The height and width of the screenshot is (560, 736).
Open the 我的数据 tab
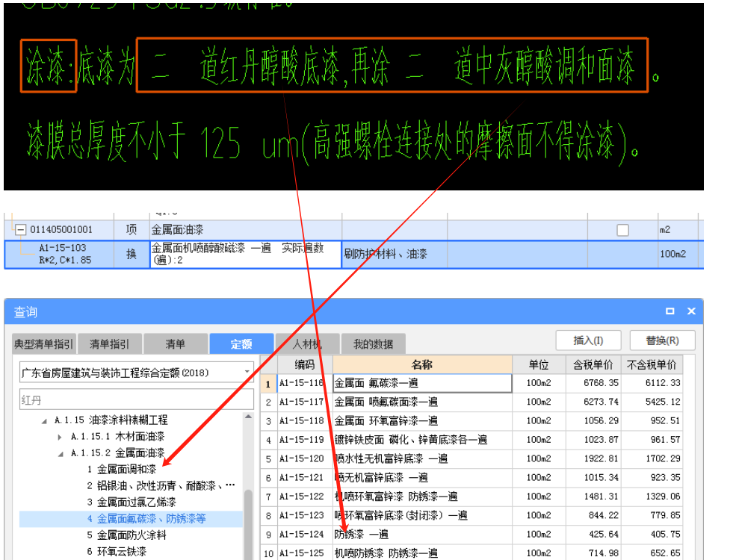373,343
